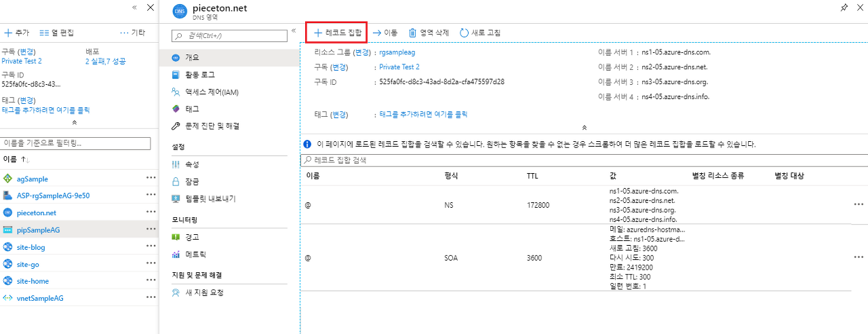The width and height of the screenshot is (868, 334).
Task: Click the 2 실패,7 성공 deployments link
Action: coord(105,61)
